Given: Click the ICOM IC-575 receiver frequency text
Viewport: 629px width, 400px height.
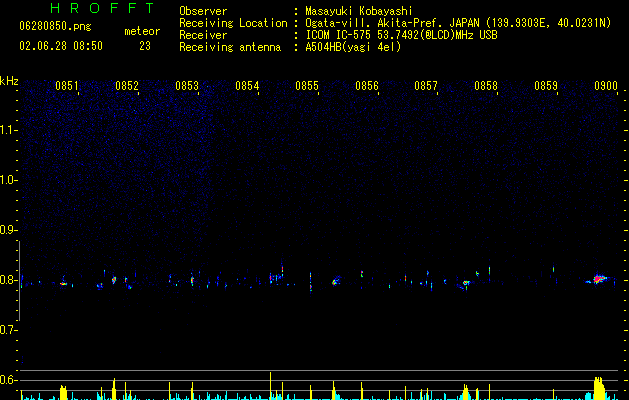Looking at the screenshot, I should click(402, 35).
